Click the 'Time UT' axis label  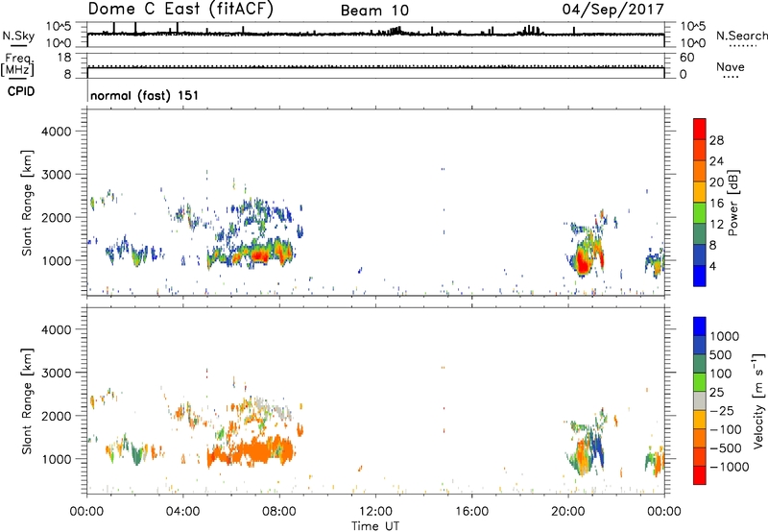(375, 525)
